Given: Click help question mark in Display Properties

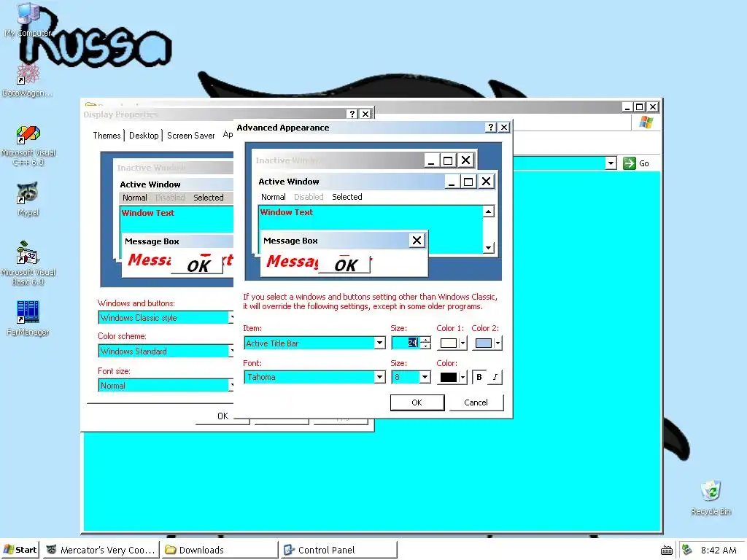Looking at the screenshot, I should (x=352, y=114).
